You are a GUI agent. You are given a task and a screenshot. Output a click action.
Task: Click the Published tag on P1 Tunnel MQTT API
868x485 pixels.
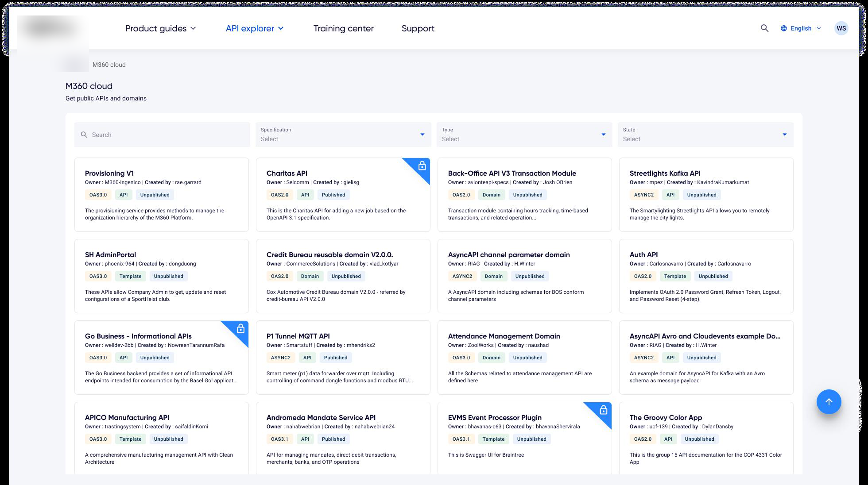pos(336,358)
